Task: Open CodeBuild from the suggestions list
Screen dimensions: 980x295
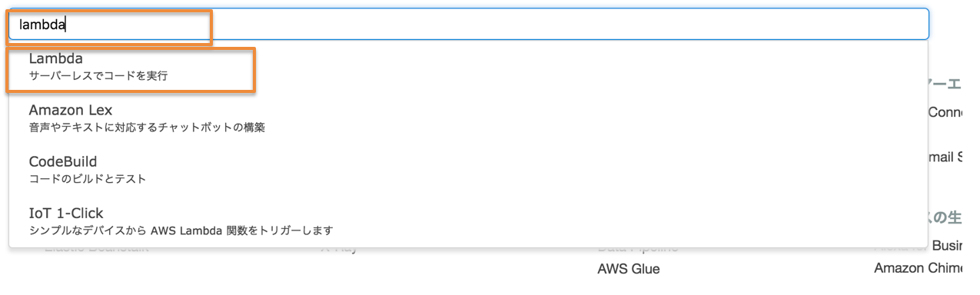Action: click(x=468, y=170)
